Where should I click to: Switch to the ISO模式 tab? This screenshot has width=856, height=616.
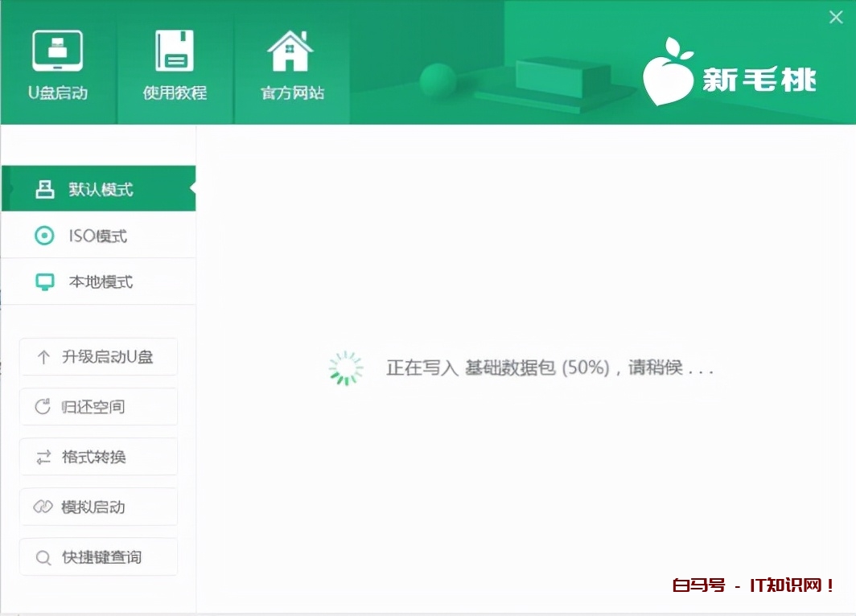(97, 235)
